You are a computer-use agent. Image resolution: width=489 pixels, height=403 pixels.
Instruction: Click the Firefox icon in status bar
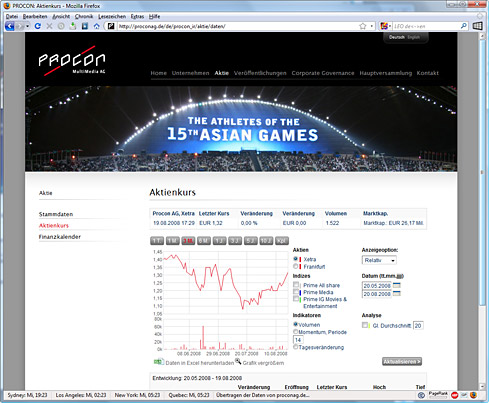473,395
